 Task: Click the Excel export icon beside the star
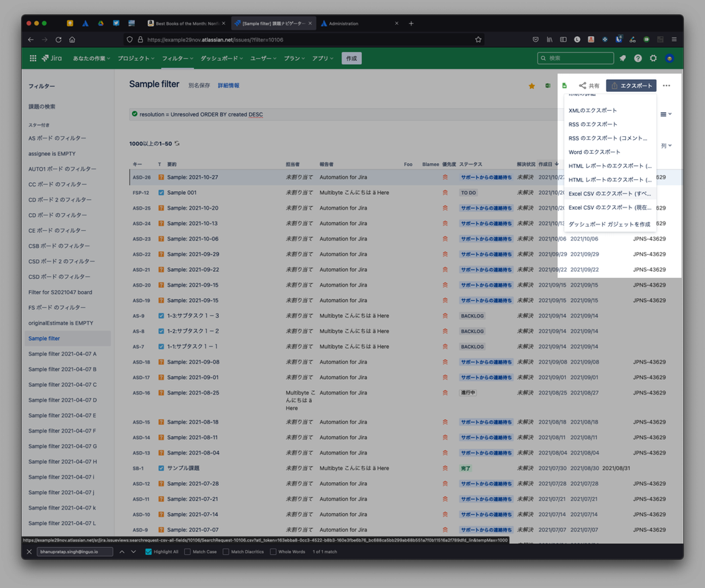pyautogui.click(x=548, y=85)
